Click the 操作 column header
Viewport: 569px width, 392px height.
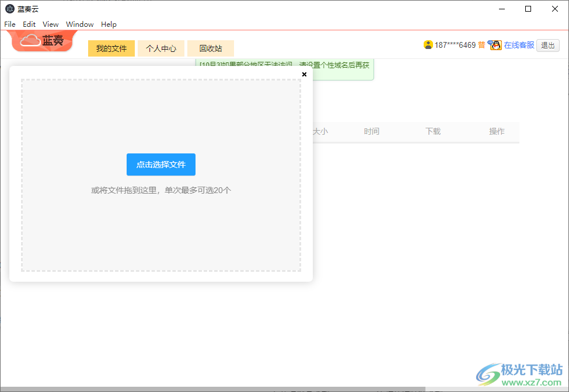[x=497, y=131]
